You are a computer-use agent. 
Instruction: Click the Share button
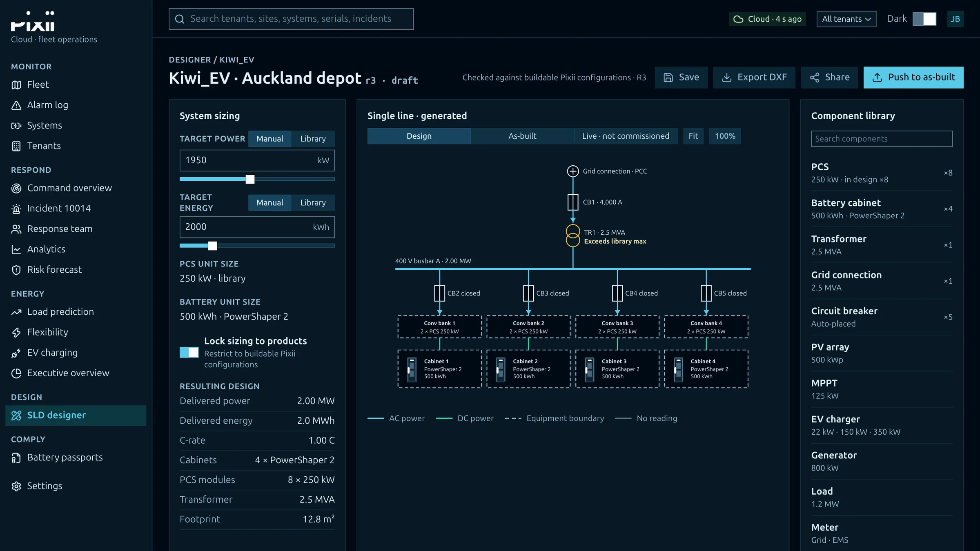point(829,78)
